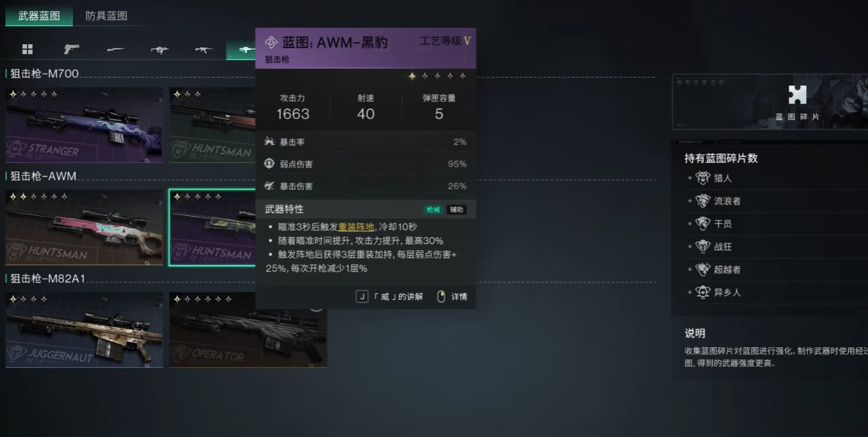Click the 异乡人 faction fragment icon
The width and height of the screenshot is (868, 437).
tap(703, 292)
